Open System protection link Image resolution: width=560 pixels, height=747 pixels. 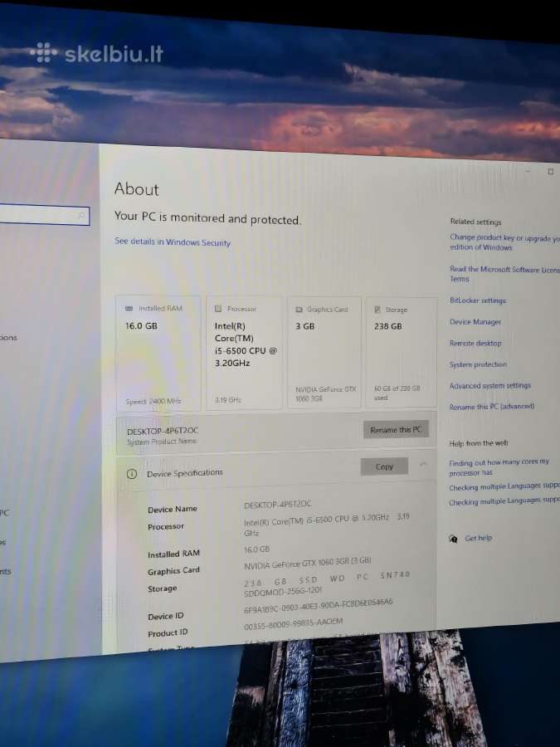tap(478, 364)
